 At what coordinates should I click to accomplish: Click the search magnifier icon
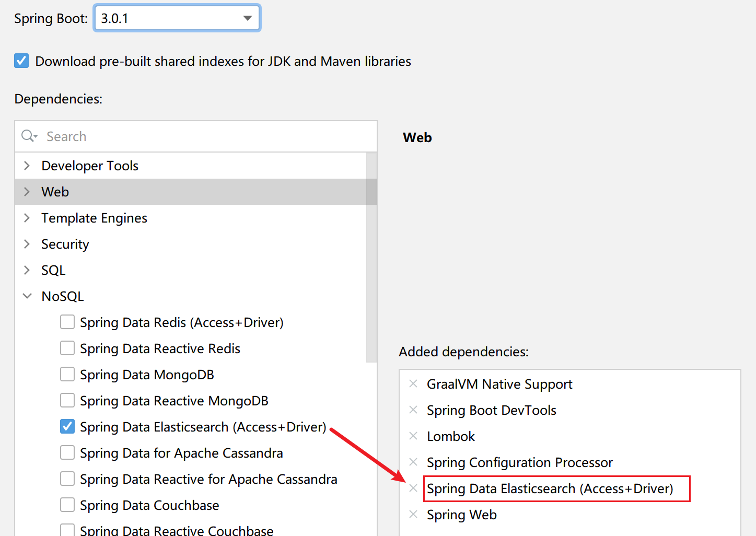29,136
